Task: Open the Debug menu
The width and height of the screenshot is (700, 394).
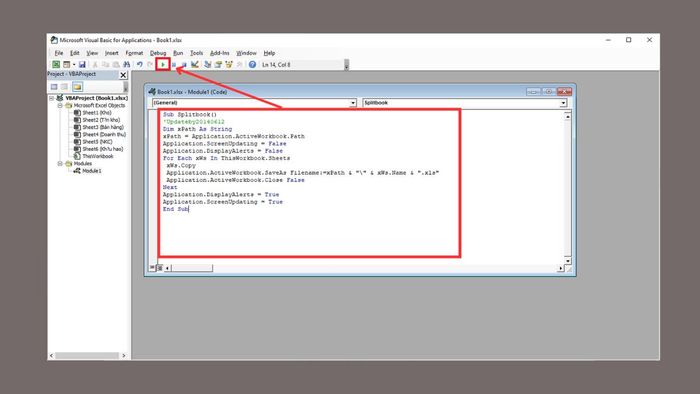Action: tap(158, 53)
